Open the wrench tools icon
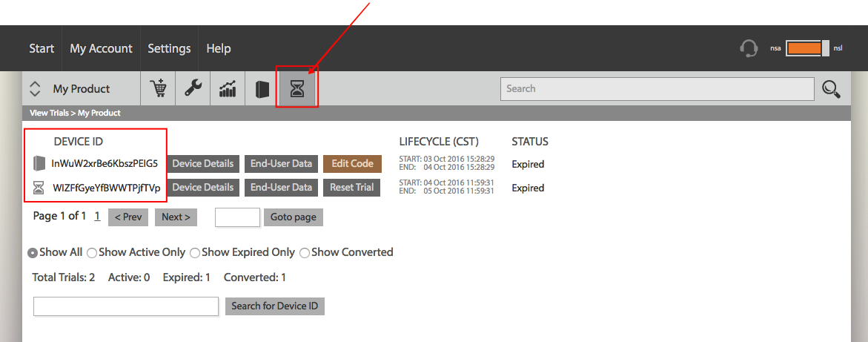 pos(193,89)
